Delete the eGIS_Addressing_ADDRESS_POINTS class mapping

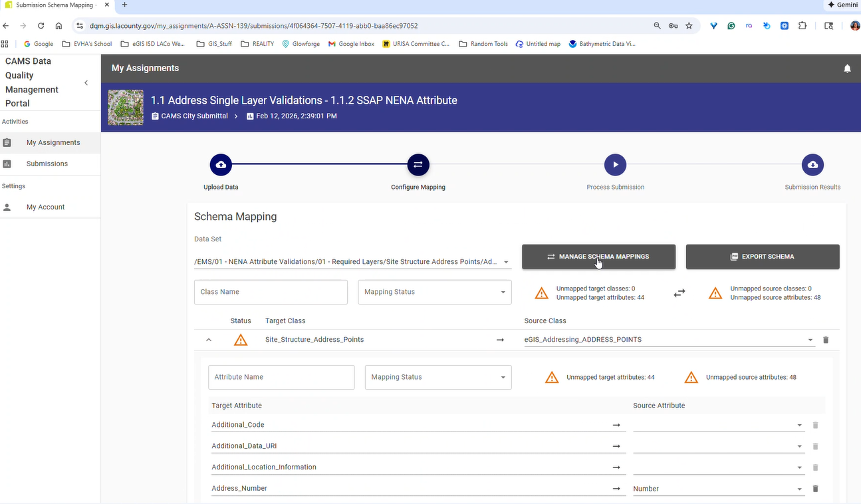point(826,340)
